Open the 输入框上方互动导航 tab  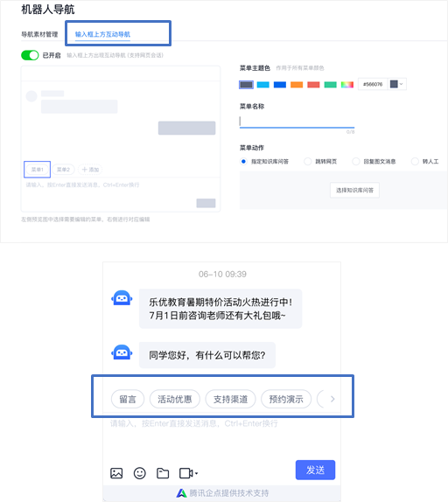[102, 34]
